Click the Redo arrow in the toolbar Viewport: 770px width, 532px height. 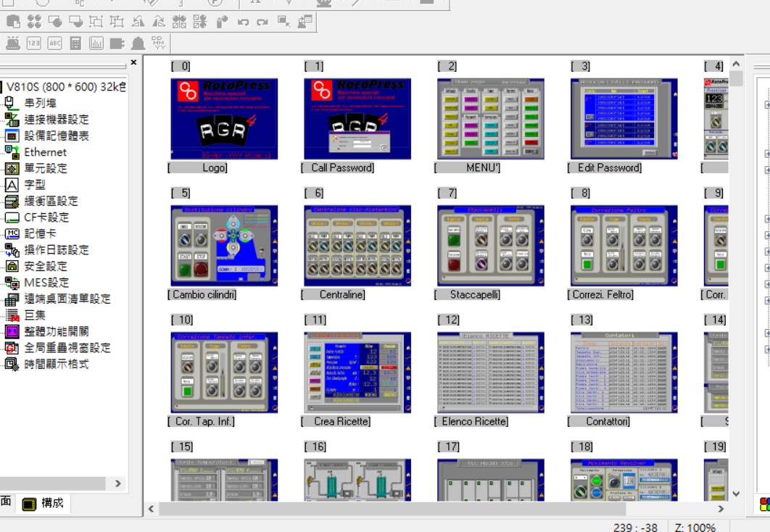coord(262,22)
